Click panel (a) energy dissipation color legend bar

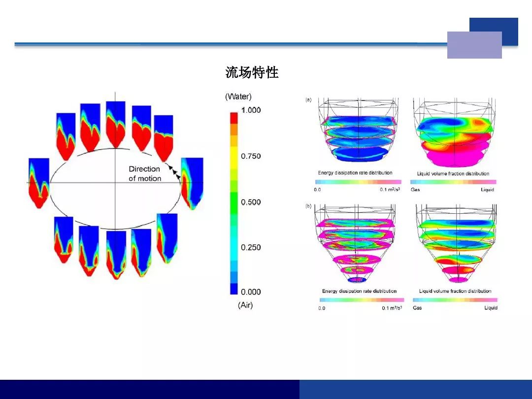point(358,182)
